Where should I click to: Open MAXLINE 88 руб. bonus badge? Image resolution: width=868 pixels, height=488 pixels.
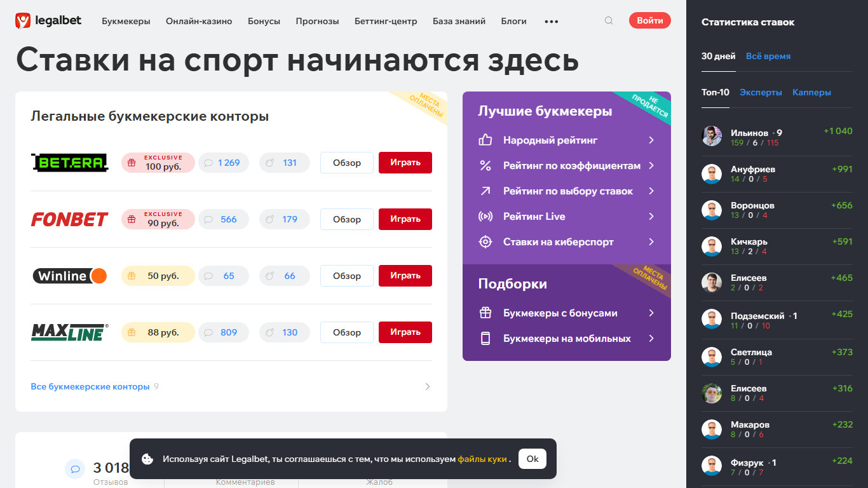pyautogui.click(x=158, y=332)
